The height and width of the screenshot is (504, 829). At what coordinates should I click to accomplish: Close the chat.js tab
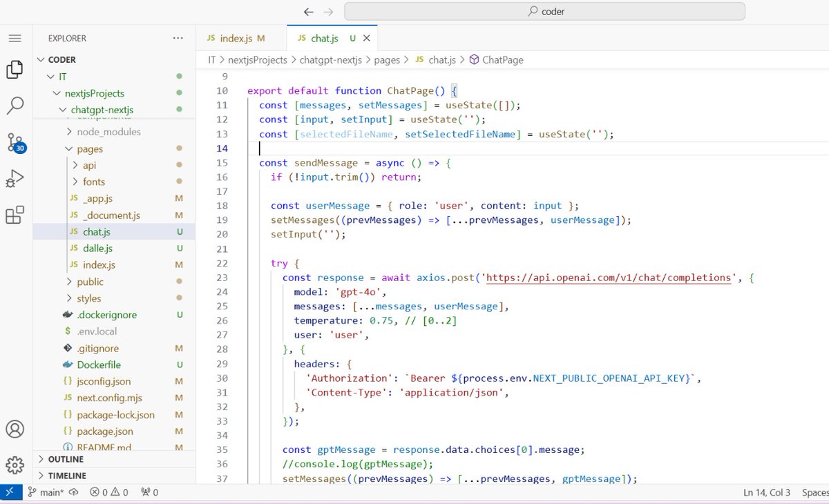367,39
